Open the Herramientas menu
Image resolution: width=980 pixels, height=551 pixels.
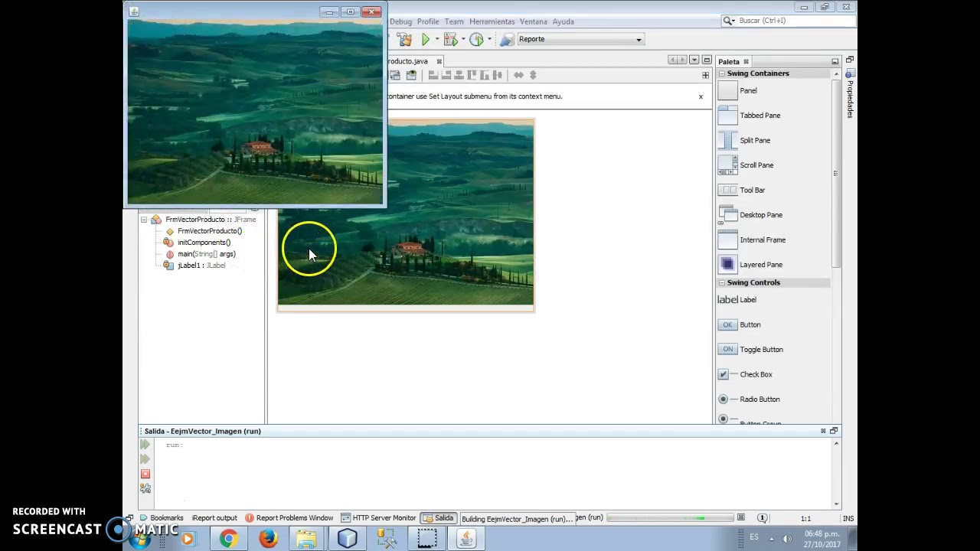coord(492,21)
